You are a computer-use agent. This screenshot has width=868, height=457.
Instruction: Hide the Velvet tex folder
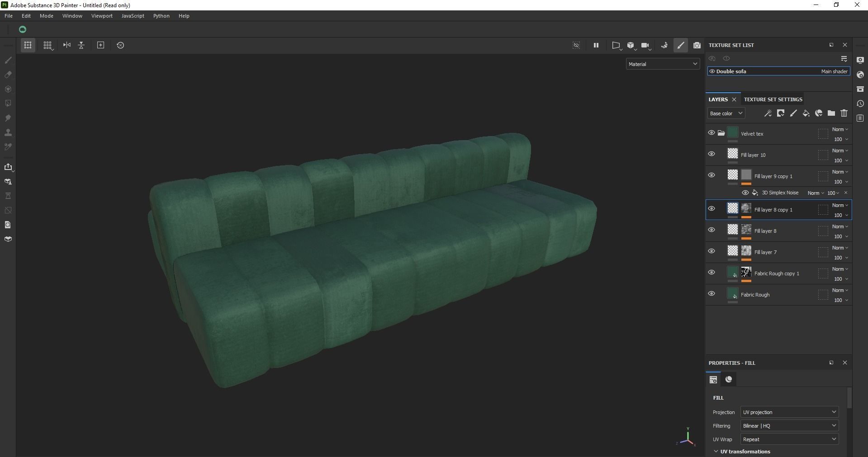tap(711, 133)
